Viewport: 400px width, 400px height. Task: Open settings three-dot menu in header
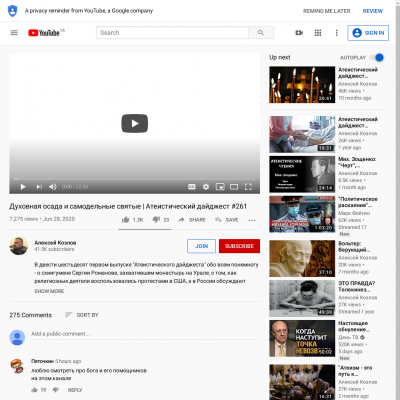[x=336, y=33]
